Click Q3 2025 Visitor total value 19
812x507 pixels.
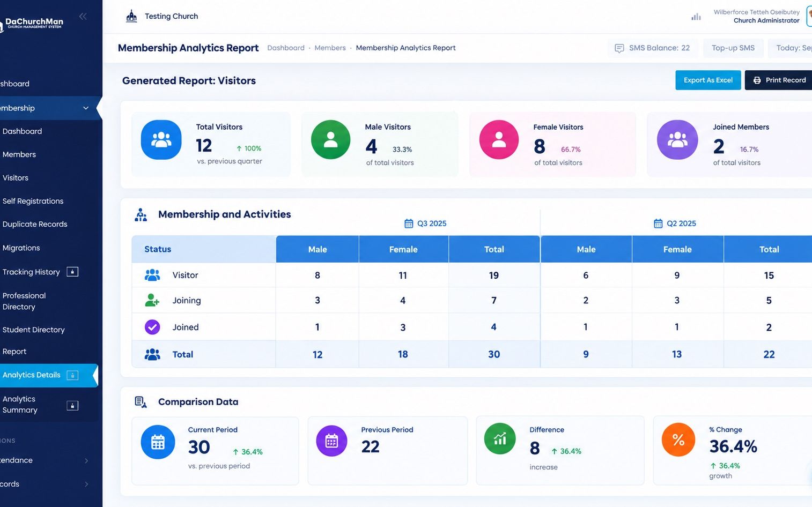[x=494, y=275]
